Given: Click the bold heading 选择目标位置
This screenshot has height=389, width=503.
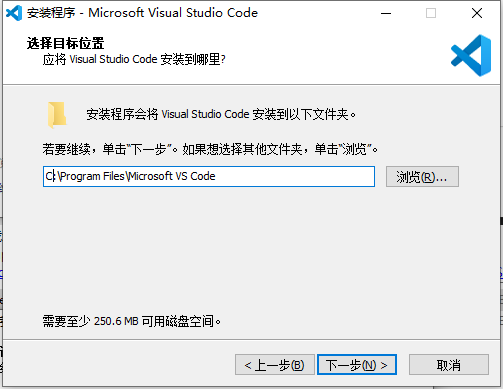Looking at the screenshot, I should (x=65, y=43).
